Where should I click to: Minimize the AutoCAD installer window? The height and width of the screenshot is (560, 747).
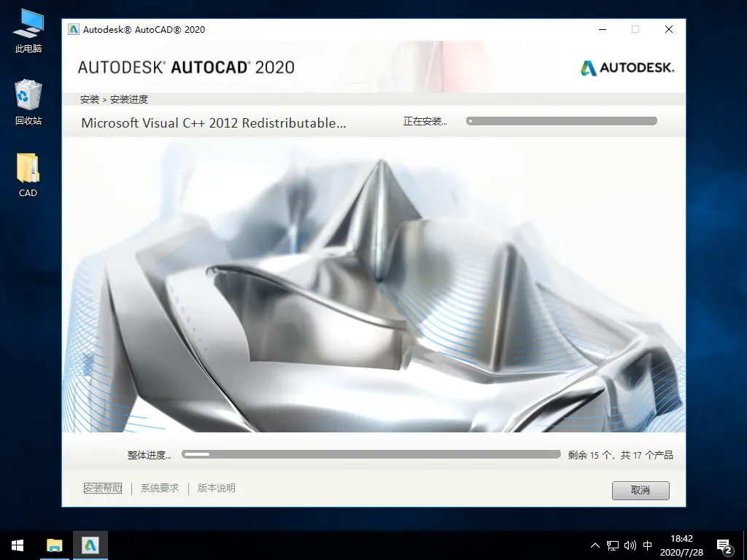(603, 29)
